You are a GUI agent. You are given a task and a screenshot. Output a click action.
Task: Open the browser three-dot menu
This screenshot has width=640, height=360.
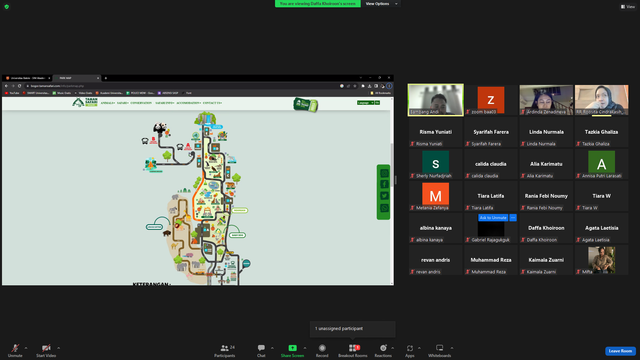tap(389, 86)
